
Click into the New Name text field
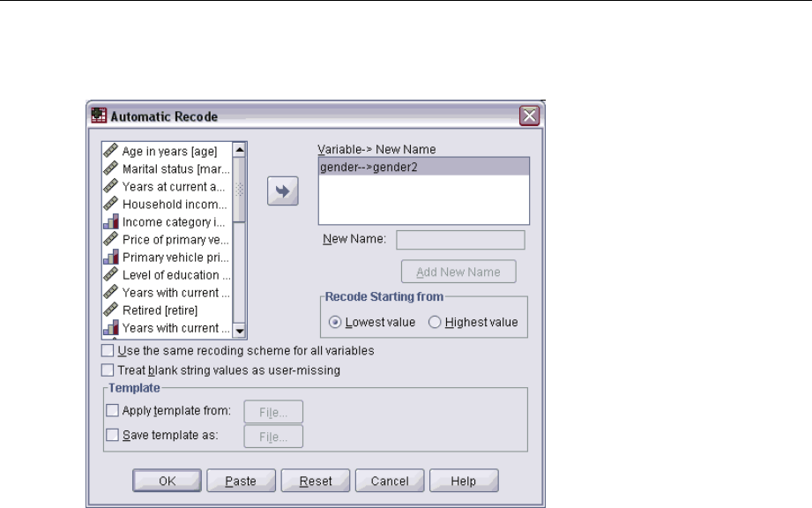pyautogui.click(x=460, y=240)
